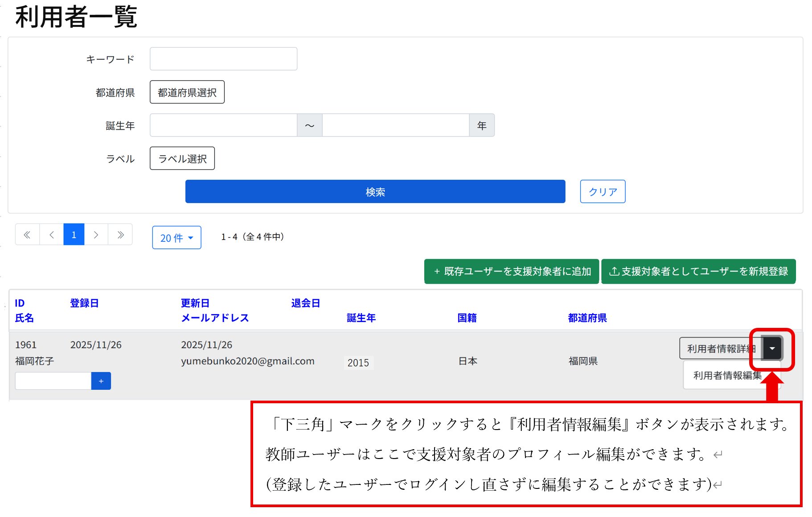Image resolution: width=812 pixels, height=517 pixels.
Task: Expand the dropdown arrow beside 利用者情報詳細
Action: pyautogui.click(x=772, y=348)
